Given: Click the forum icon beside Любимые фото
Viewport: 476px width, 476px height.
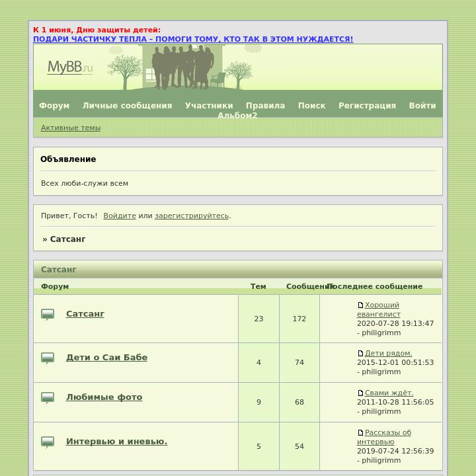Looking at the screenshot, I should [x=48, y=398].
